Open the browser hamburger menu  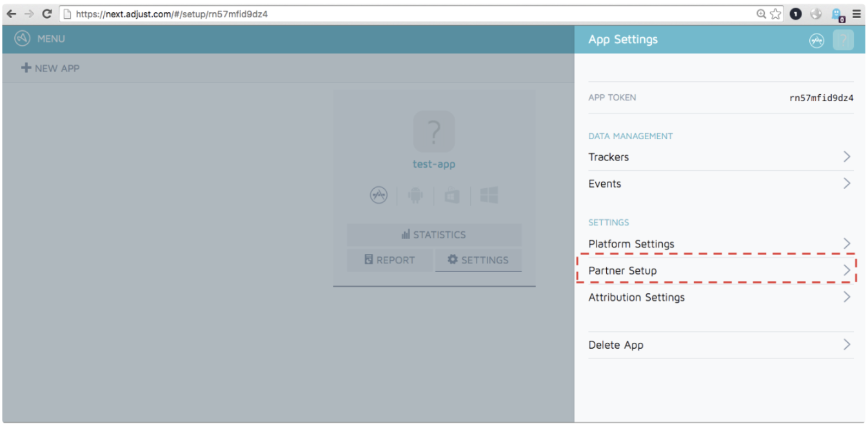(x=856, y=14)
